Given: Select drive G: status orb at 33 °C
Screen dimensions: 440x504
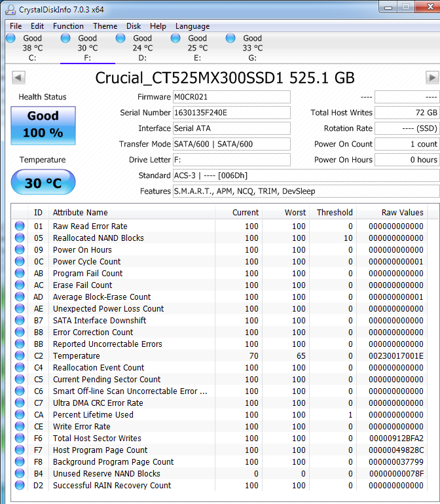Looking at the screenshot, I should 230,39.
